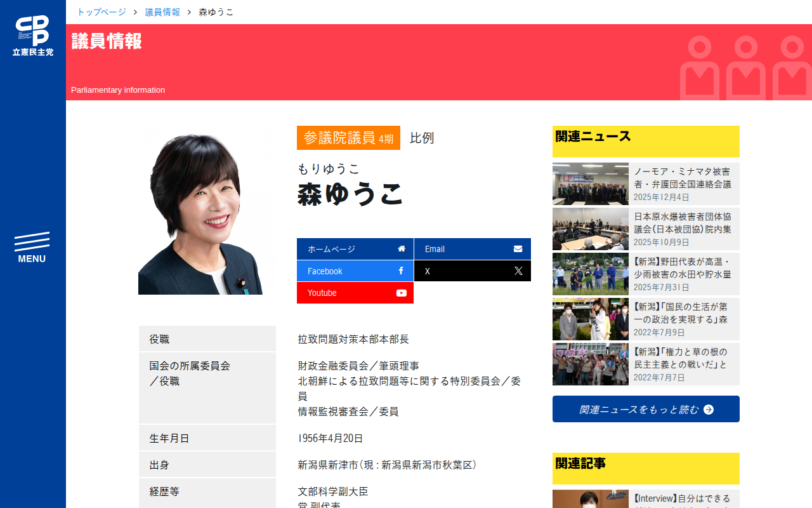The height and width of the screenshot is (508, 812).
Task: Click 関連ニュースをもっと読む button
Action: coord(646,409)
